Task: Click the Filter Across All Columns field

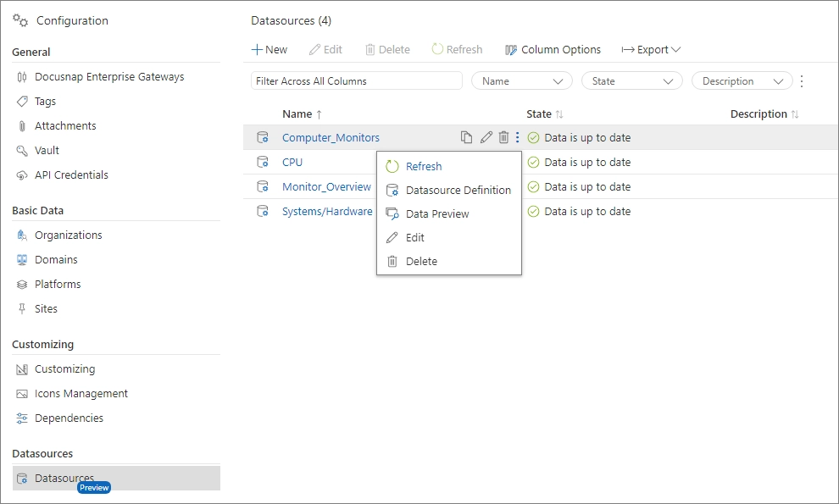Action: (x=356, y=81)
